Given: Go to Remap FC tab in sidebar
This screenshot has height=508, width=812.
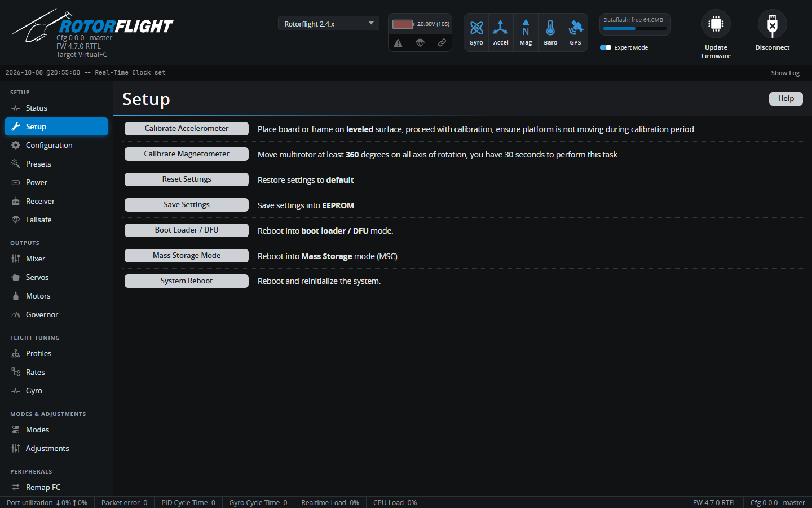Looking at the screenshot, I should [56, 487].
